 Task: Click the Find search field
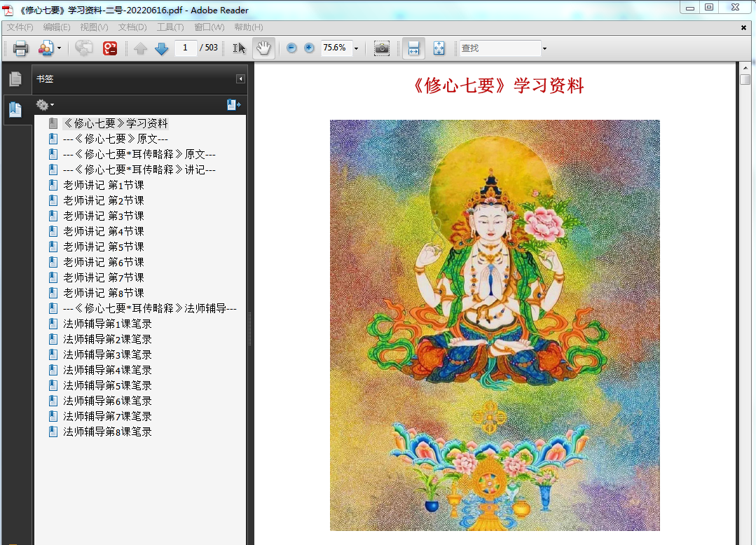tap(500, 48)
